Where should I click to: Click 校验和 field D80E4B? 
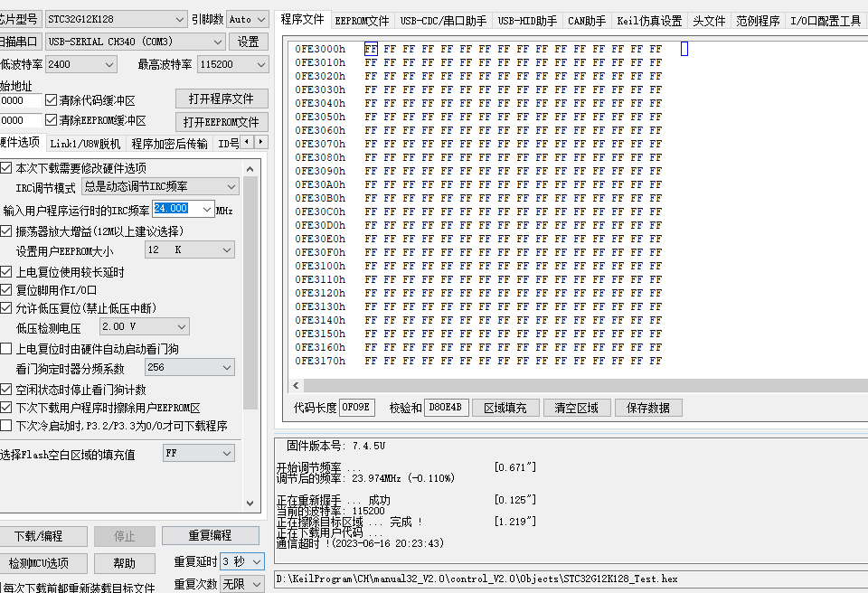pos(446,408)
